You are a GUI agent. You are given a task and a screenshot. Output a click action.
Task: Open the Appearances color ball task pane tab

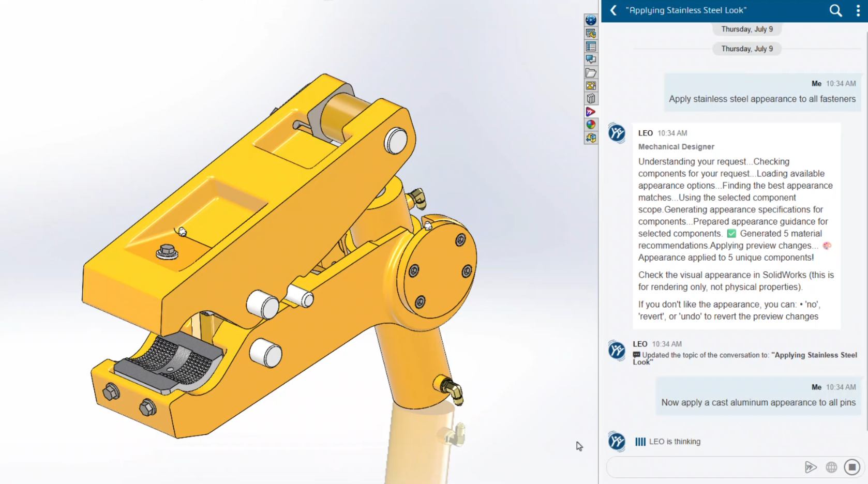click(591, 125)
